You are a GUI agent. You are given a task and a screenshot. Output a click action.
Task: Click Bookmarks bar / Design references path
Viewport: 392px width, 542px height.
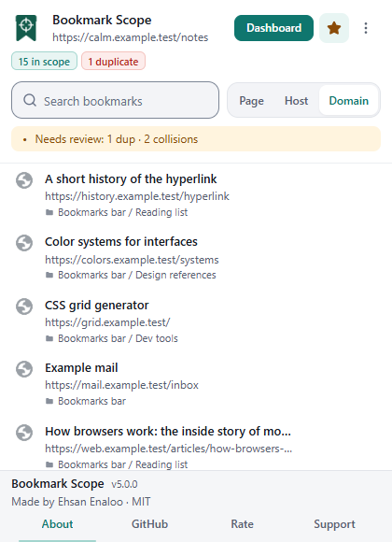point(137,275)
